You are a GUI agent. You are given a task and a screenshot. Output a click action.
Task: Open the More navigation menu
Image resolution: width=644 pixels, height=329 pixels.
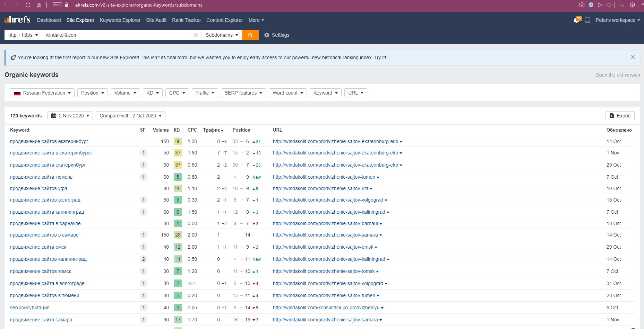click(x=256, y=20)
